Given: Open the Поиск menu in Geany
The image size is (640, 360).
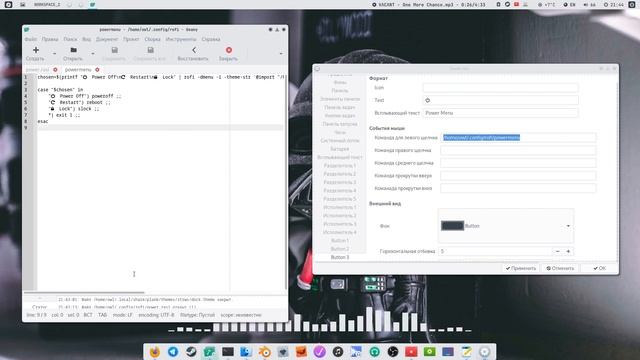Looking at the screenshot, I should point(70,39).
